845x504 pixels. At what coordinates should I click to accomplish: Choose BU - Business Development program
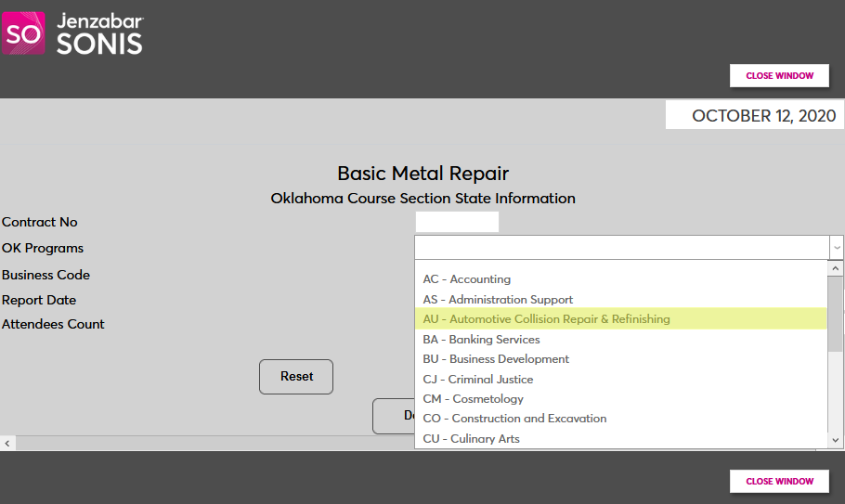point(496,359)
